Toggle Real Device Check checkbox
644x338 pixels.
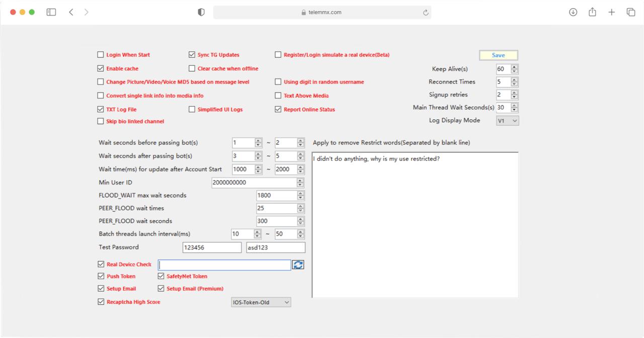coord(101,264)
